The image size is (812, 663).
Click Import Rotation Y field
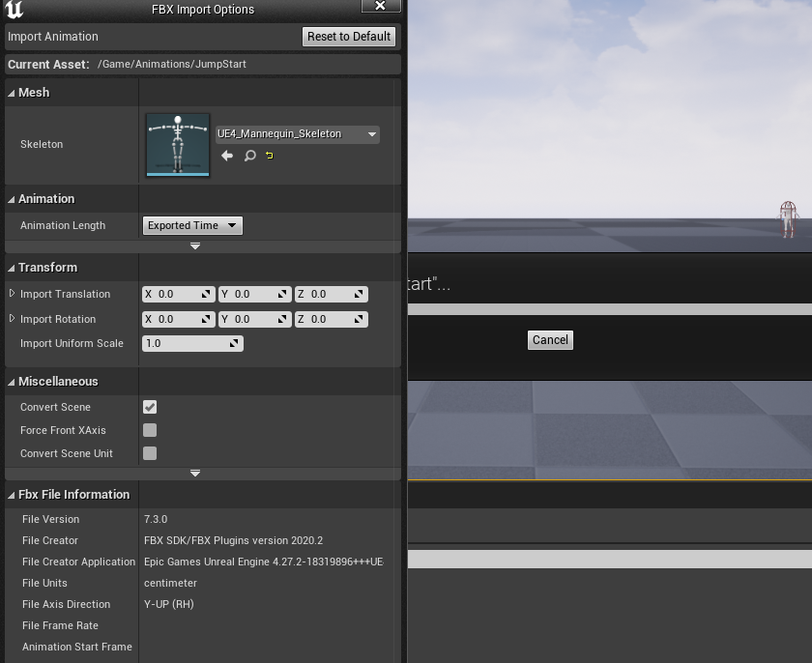[255, 319]
